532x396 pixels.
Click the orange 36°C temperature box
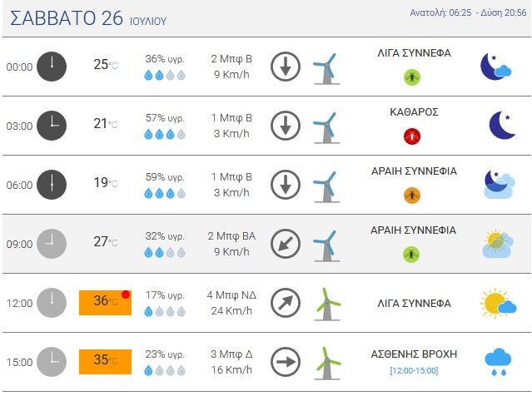click(x=105, y=303)
